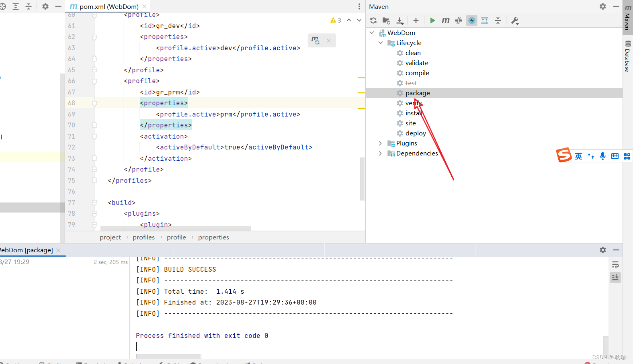Show Maven dependencies diagram
The image size is (633, 364).
485,20
